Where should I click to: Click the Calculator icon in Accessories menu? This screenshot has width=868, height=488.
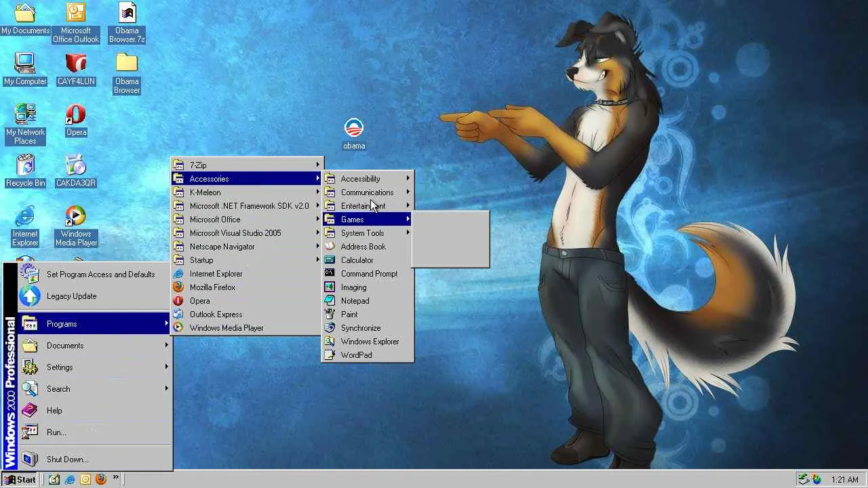330,260
